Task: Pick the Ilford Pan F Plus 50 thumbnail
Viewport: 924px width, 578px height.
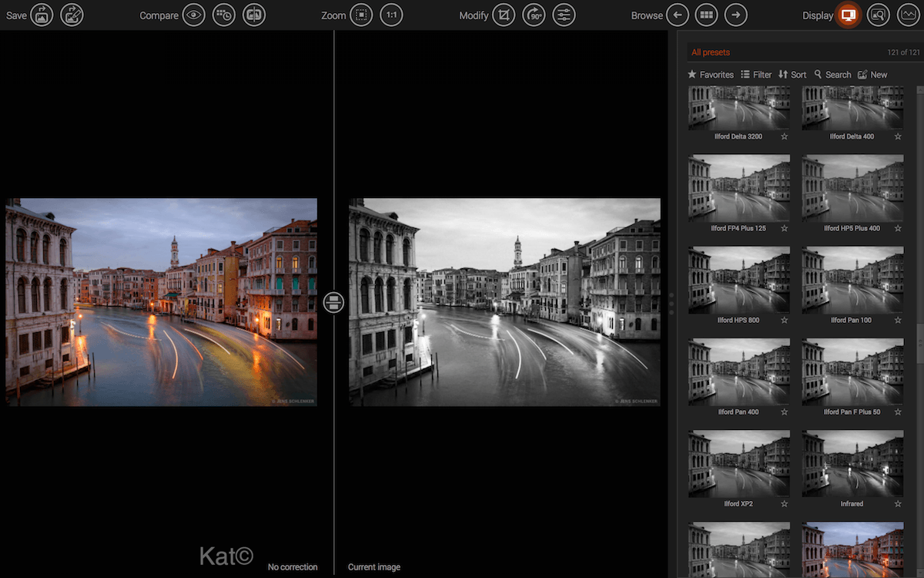Action: [x=852, y=371]
